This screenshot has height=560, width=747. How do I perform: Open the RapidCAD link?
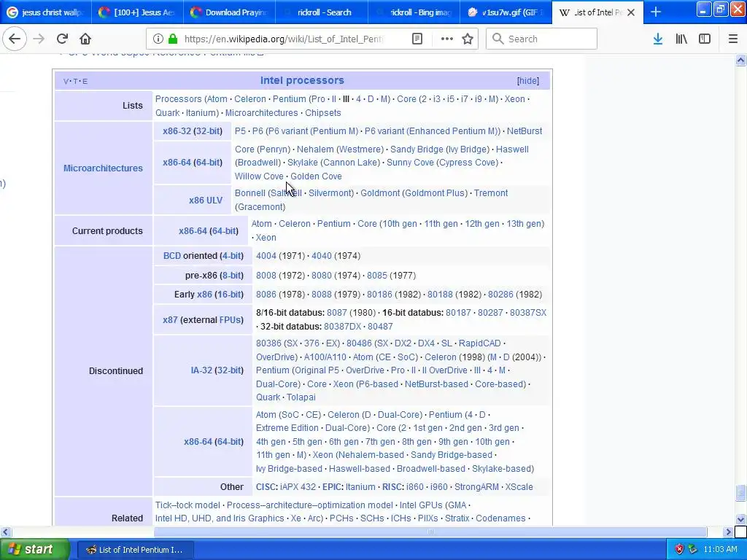click(x=480, y=343)
